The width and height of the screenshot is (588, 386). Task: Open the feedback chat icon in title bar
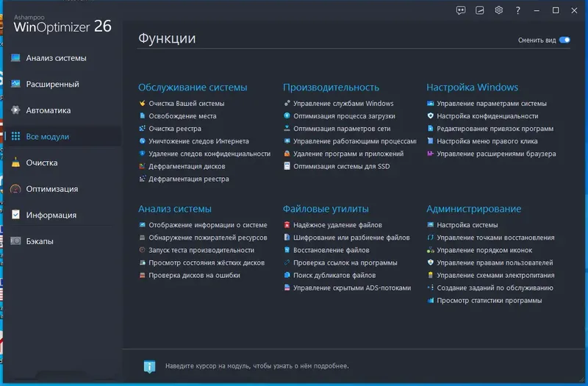461,10
